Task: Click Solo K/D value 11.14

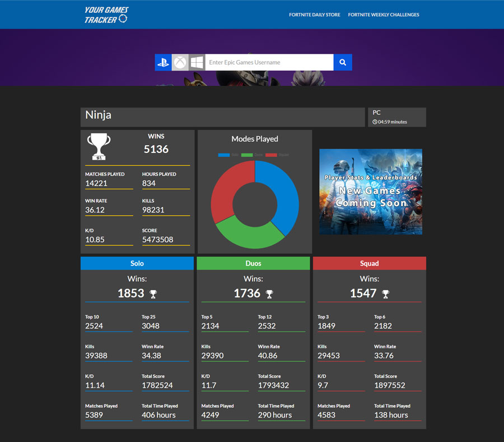Action: click(95, 385)
